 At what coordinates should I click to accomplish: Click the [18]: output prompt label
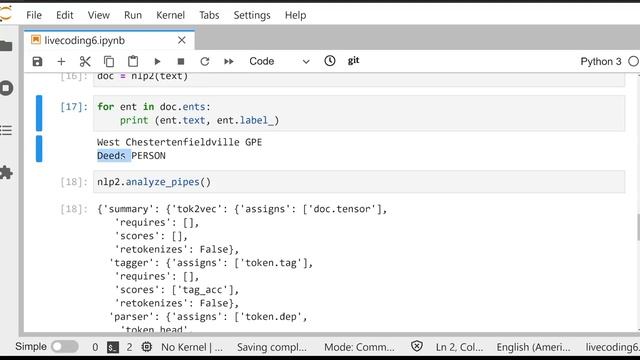pyautogui.click(x=74, y=209)
